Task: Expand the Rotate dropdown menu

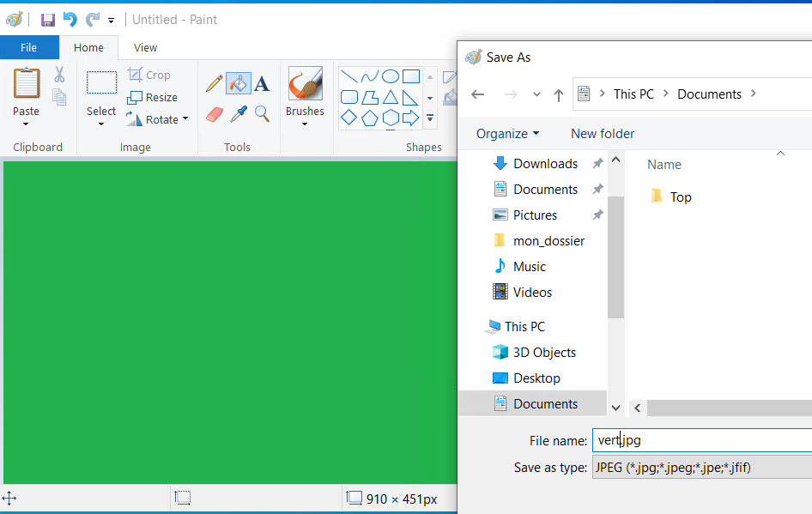Action: (157, 119)
